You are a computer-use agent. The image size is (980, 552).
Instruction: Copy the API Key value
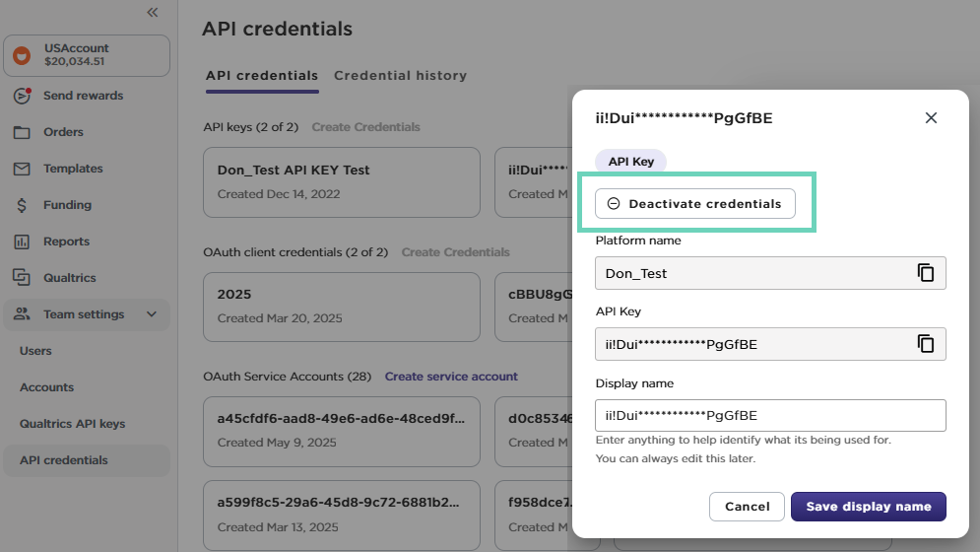pyautogui.click(x=926, y=344)
